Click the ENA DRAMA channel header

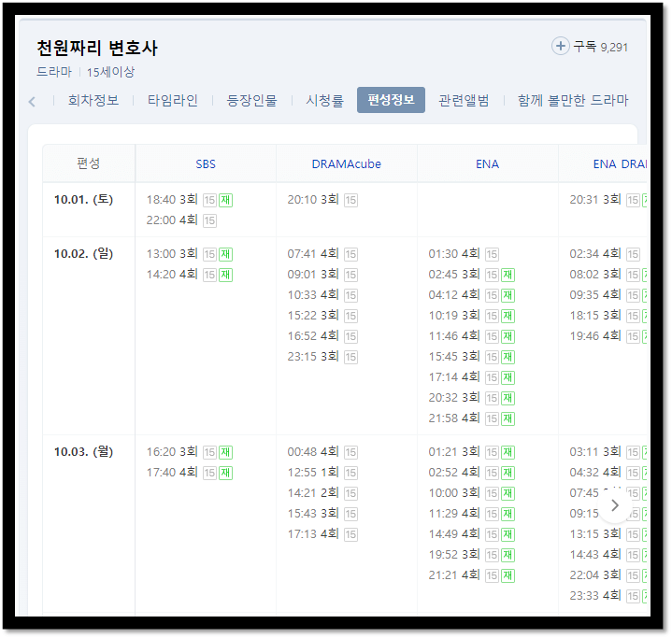620,164
